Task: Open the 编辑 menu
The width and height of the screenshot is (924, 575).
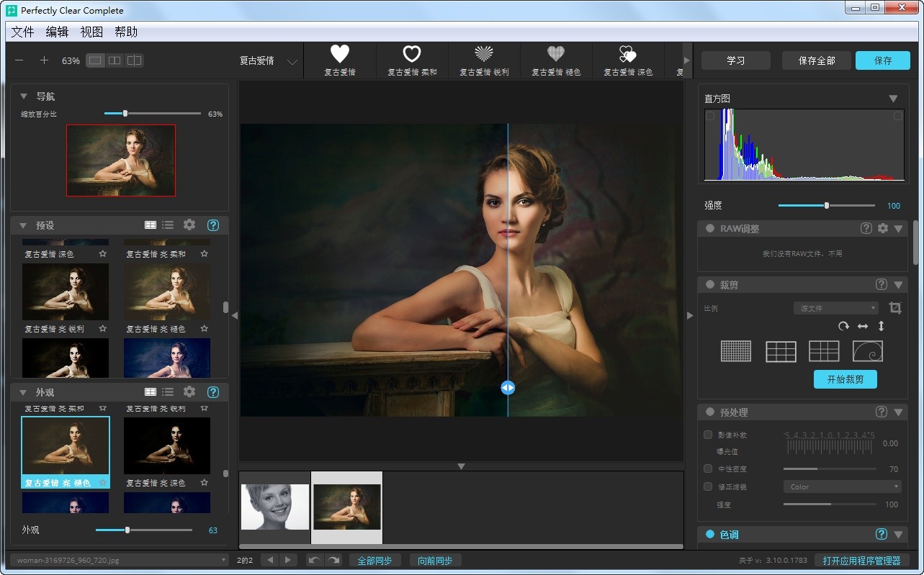Action: point(58,32)
